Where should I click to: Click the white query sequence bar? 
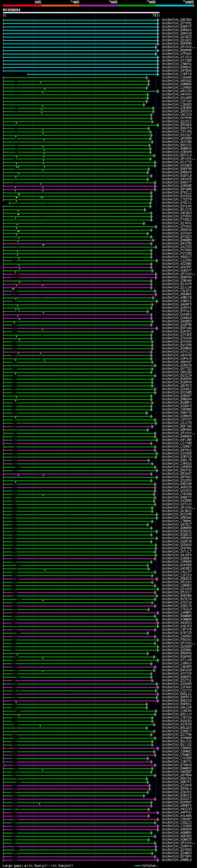click(x=81, y=12)
